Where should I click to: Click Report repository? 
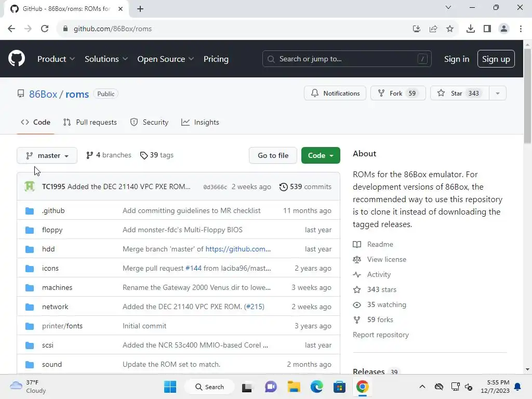coord(381,335)
